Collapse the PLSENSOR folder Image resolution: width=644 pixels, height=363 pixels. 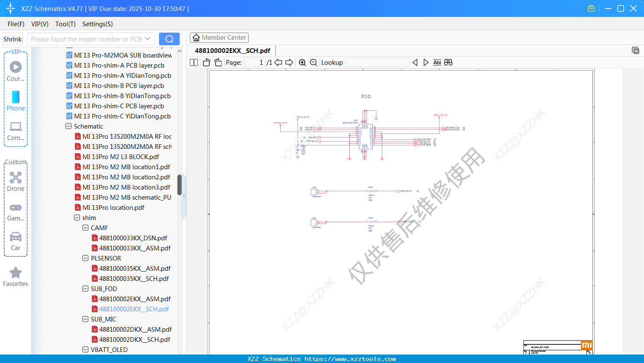tap(85, 258)
